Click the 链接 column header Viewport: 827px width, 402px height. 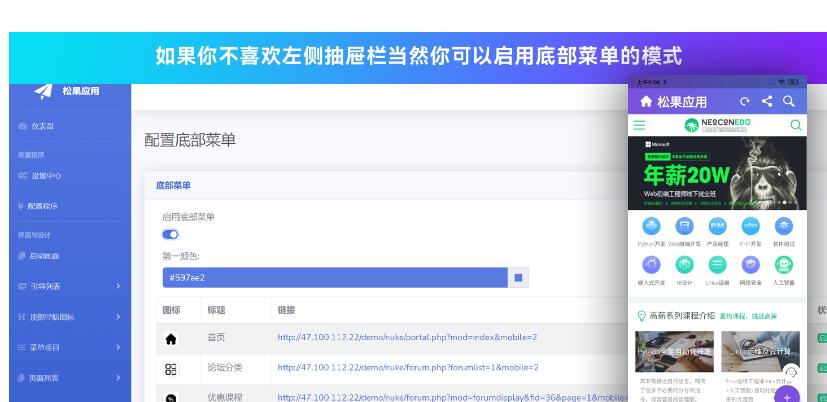[286, 310]
